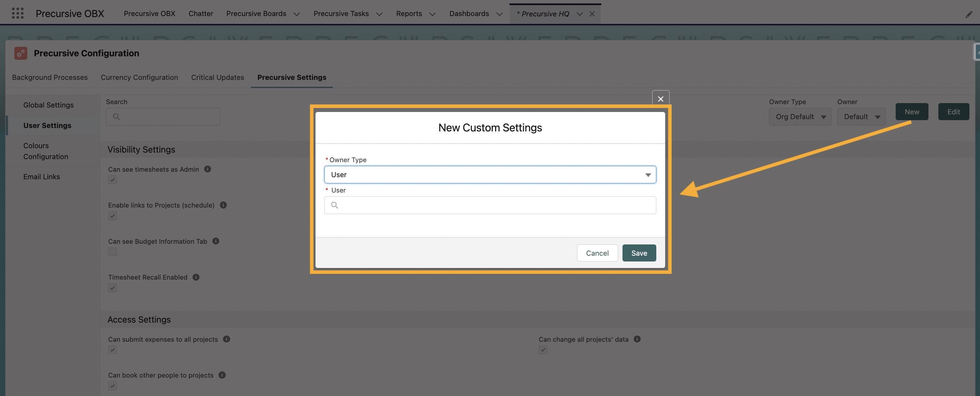Image resolution: width=980 pixels, height=396 pixels.
Task: Expand the Reports menu chevron
Action: (x=433, y=14)
